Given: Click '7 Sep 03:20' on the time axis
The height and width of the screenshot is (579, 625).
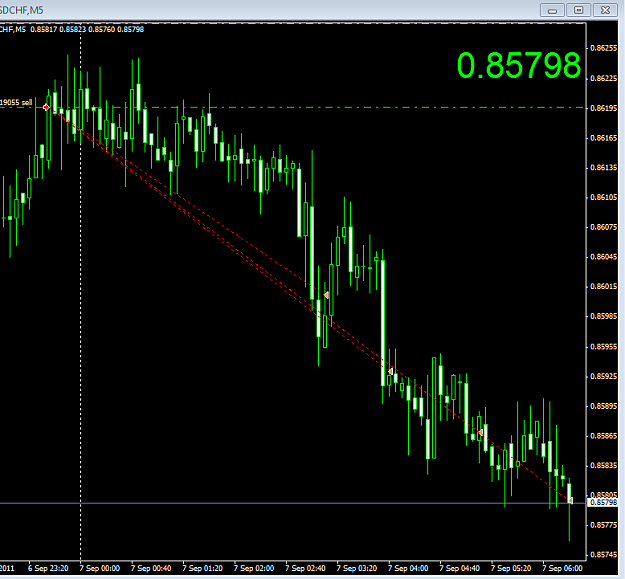Looking at the screenshot, I should [357, 568].
